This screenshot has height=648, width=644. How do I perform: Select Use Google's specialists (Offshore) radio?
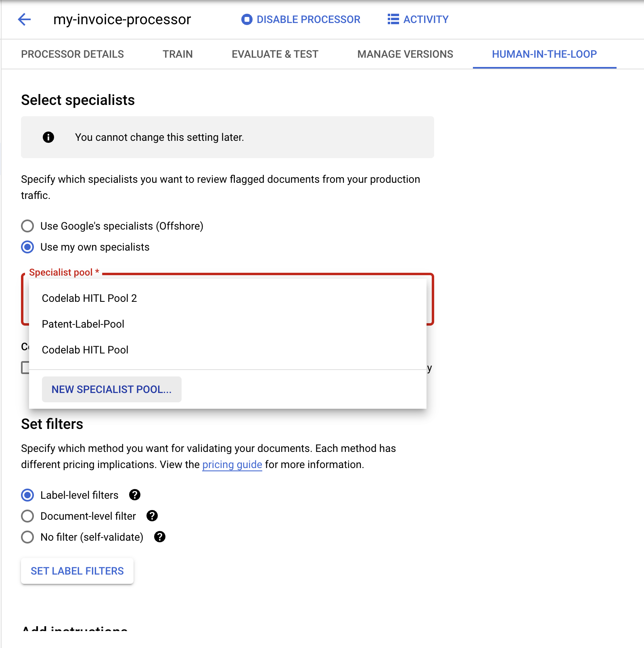click(27, 226)
